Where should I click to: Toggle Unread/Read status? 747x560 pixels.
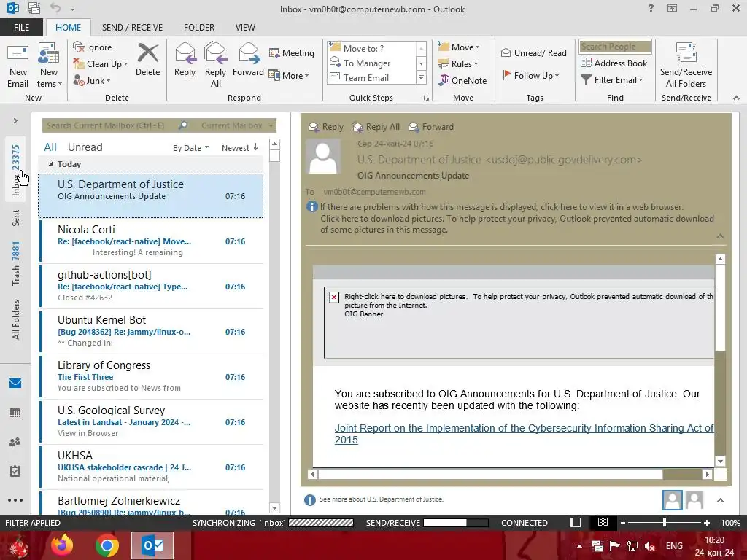point(533,52)
